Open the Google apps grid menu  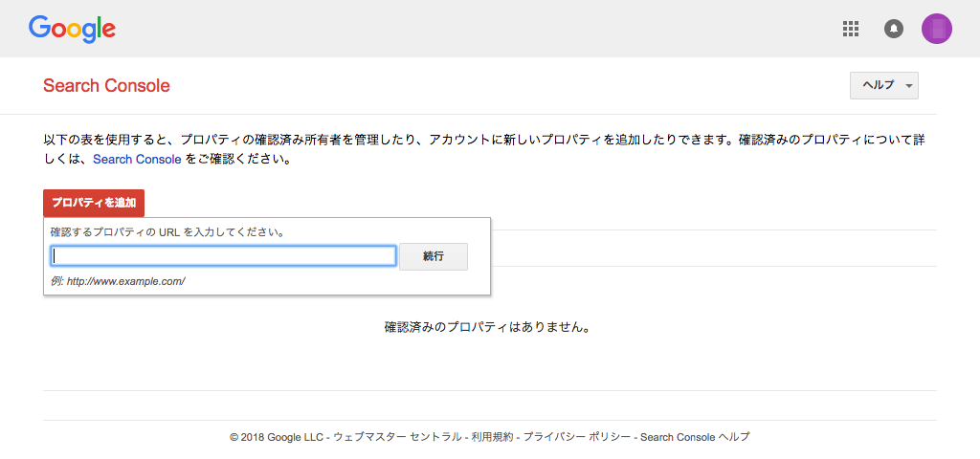(851, 29)
